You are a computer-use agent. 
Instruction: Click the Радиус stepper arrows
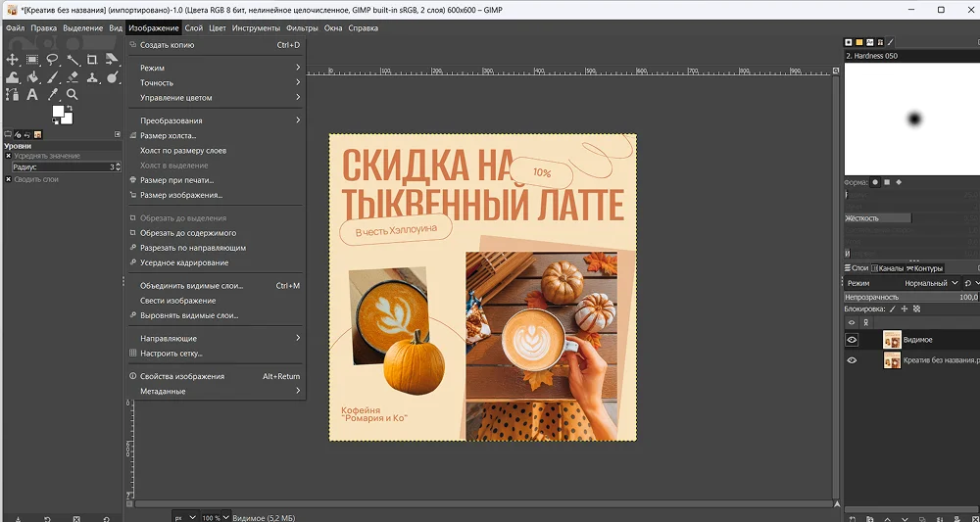pos(119,167)
